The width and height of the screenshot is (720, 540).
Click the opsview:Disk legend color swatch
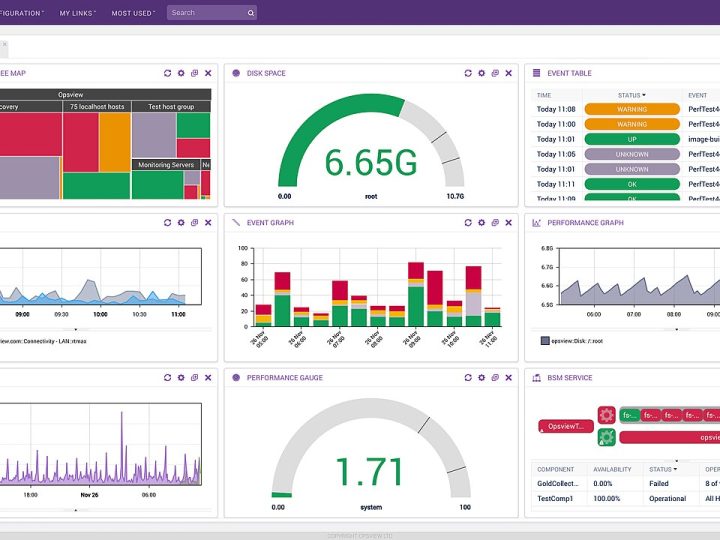tap(545, 341)
